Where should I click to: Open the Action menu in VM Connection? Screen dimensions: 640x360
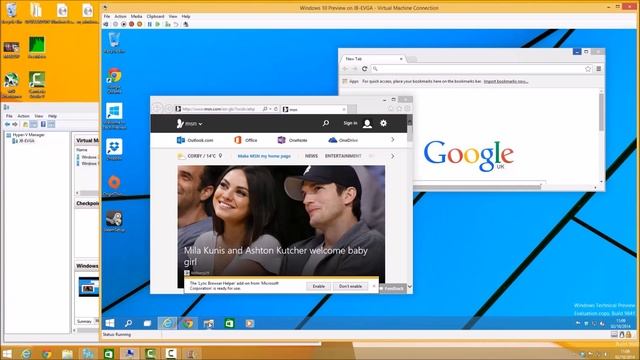(x=120, y=16)
